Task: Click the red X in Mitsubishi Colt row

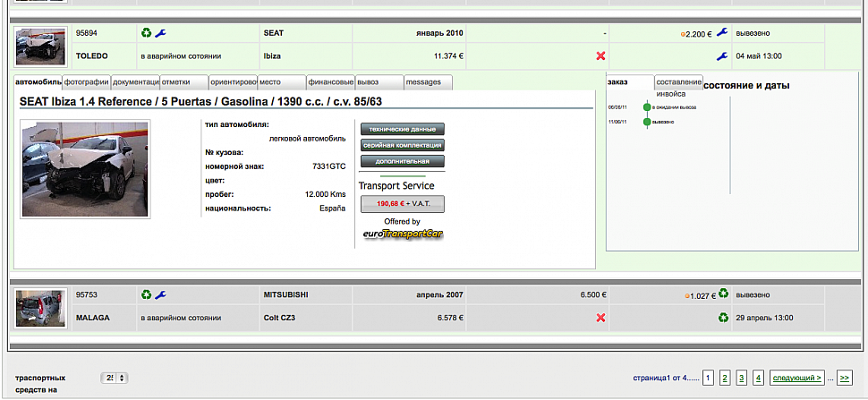Action: (x=600, y=318)
